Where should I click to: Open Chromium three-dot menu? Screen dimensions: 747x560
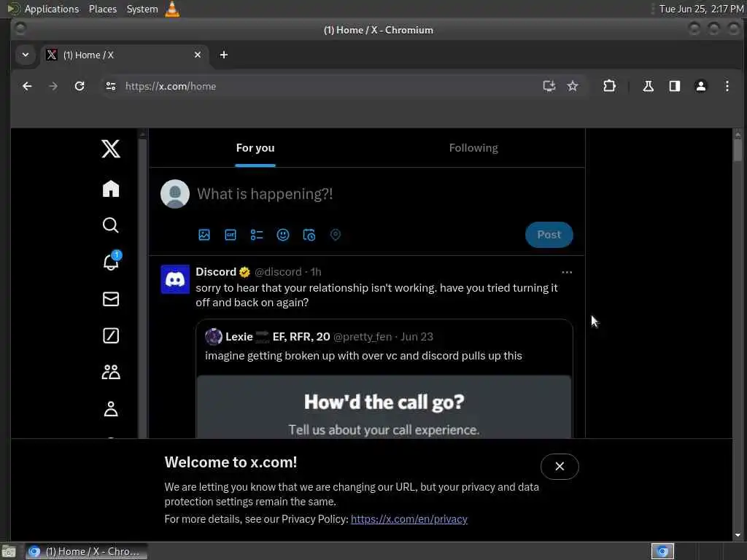point(727,86)
